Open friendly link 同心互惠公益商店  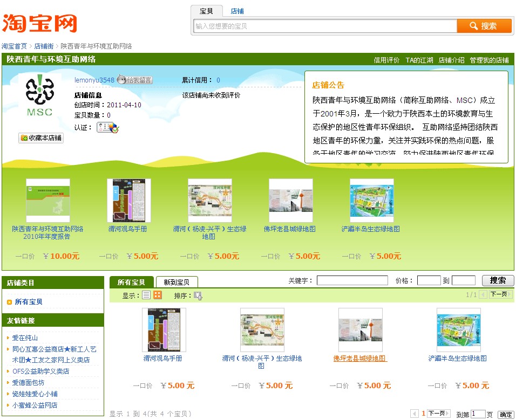coord(55,354)
